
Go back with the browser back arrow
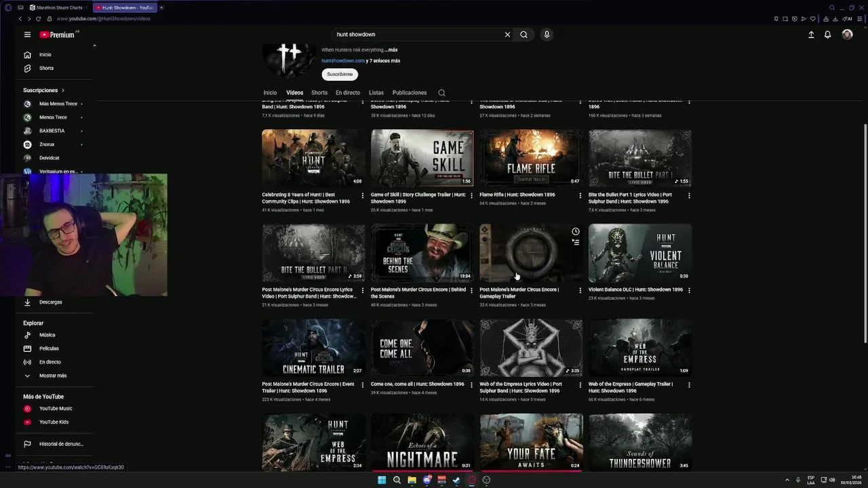(x=20, y=18)
